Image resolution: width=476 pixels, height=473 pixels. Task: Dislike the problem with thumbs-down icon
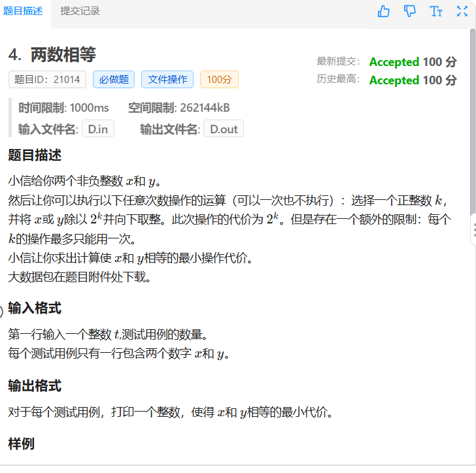(x=410, y=11)
